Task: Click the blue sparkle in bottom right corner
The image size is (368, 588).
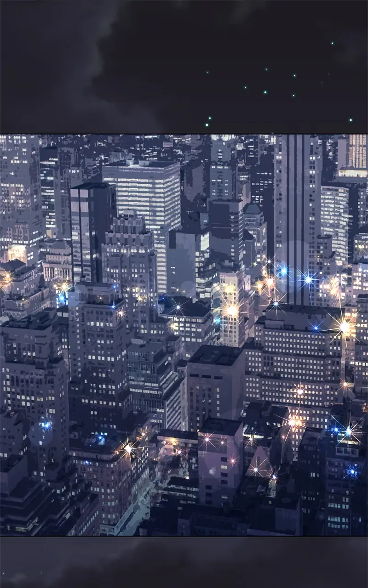Action: 352,470
